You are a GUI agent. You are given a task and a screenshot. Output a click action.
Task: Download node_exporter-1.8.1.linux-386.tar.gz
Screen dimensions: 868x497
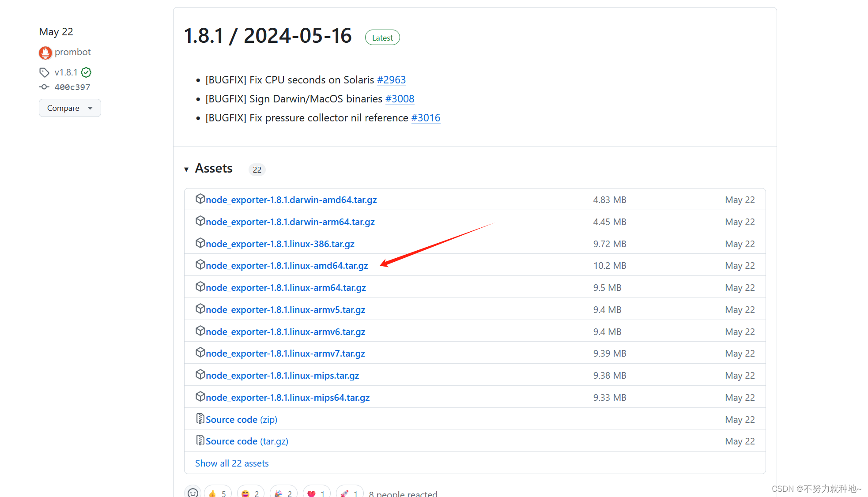(x=280, y=244)
